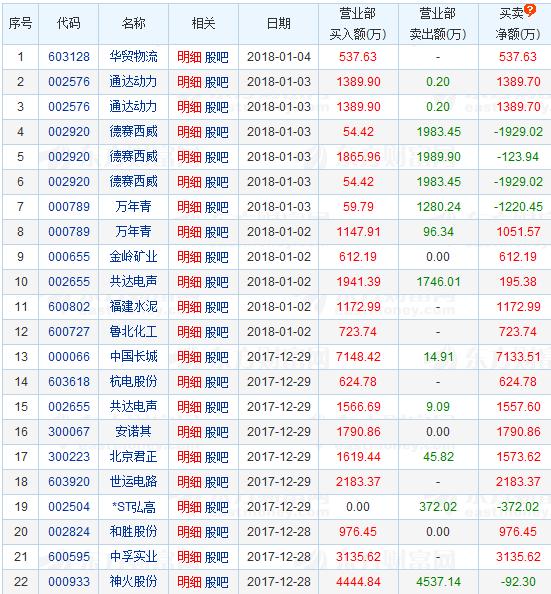Open 神火股份 stock name link
Image resolution: width=551 pixels, height=594 pixels.
tap(133, 582)
